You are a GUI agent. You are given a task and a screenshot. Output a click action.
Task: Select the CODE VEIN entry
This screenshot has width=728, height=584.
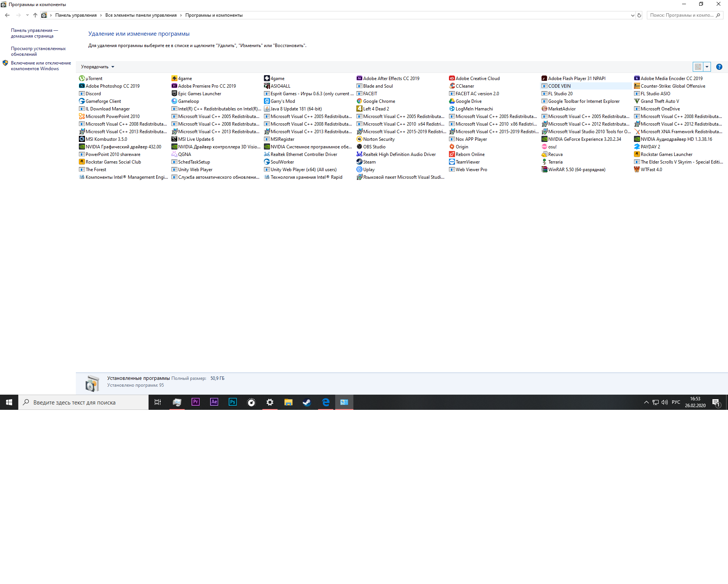[x=586, y=86]
